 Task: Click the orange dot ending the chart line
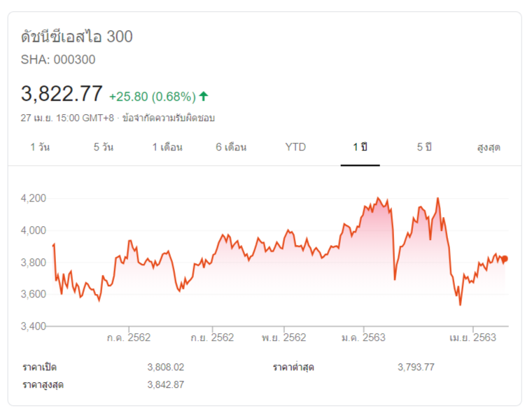[x=505, y=259]
